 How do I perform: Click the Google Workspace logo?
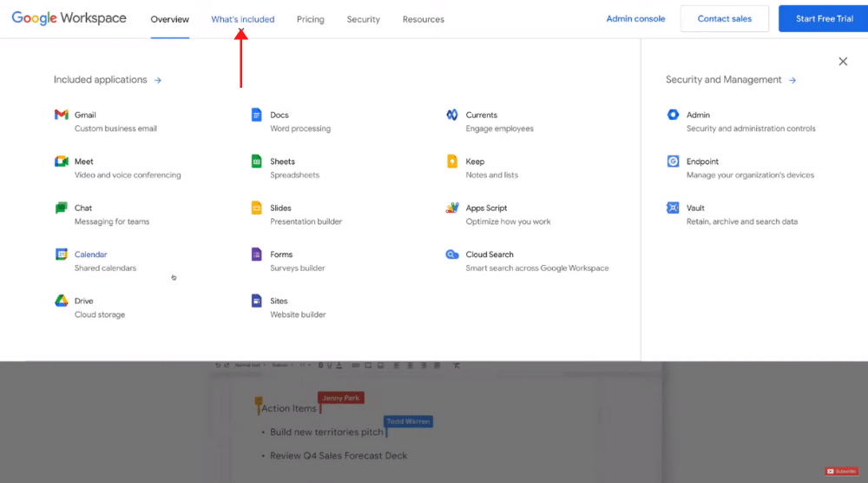69,18
